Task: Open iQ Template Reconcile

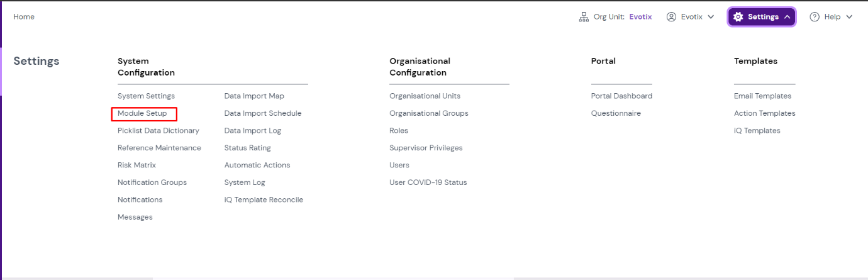Action: click(264, 200)
